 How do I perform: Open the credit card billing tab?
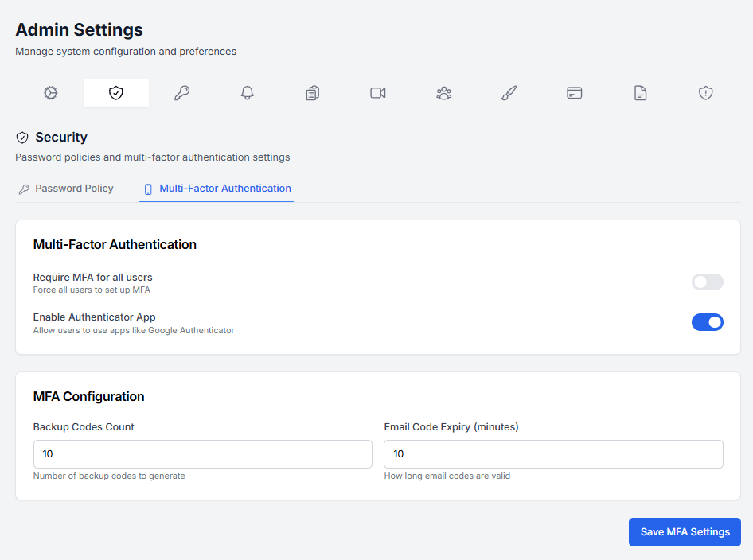575,92
